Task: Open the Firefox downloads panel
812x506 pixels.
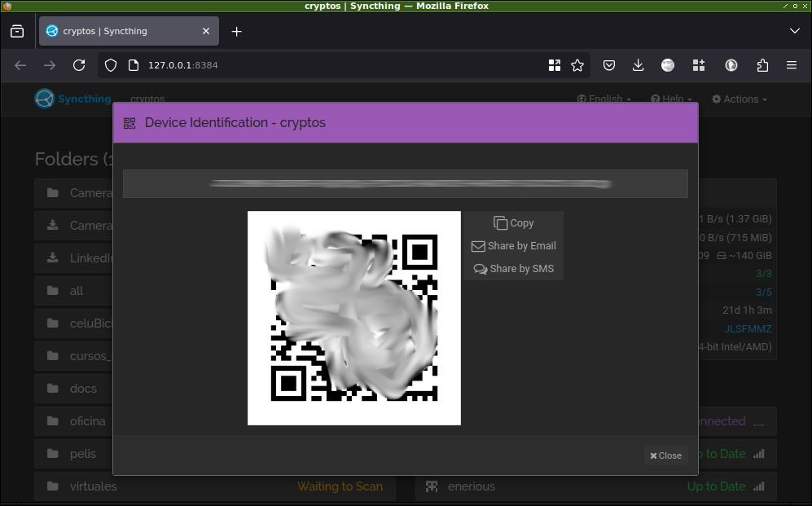Action: pos(638,65)
